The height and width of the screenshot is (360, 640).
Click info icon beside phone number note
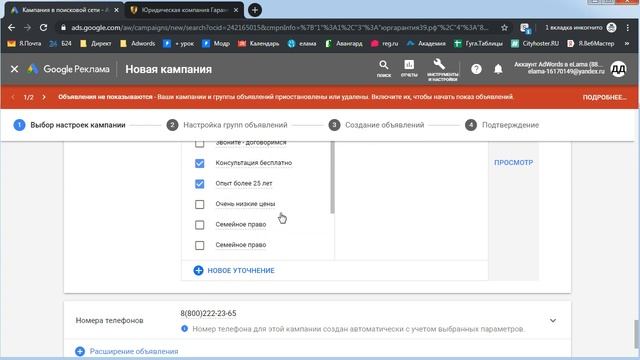pos(184,329)
